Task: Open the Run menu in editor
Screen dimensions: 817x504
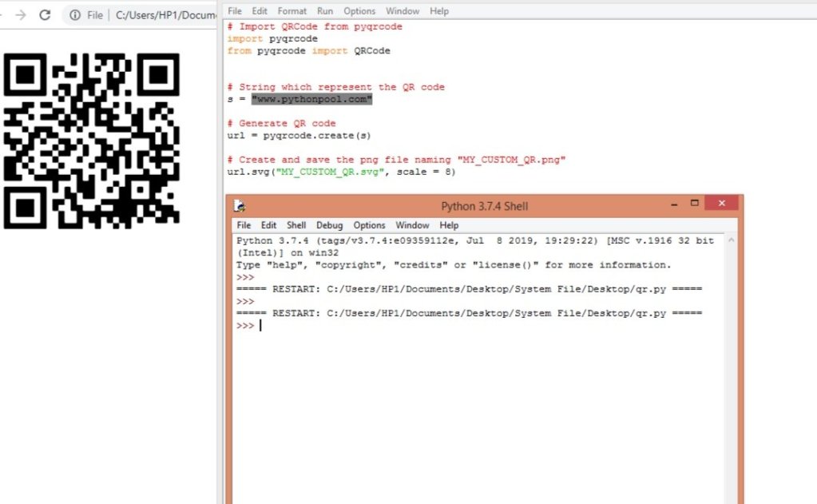Action: (324, 11)
